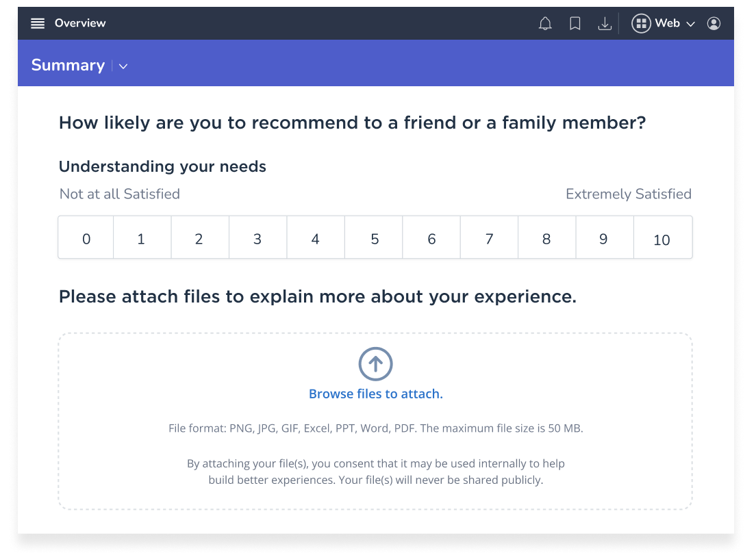Click the Understanding your needs heading

162,167
